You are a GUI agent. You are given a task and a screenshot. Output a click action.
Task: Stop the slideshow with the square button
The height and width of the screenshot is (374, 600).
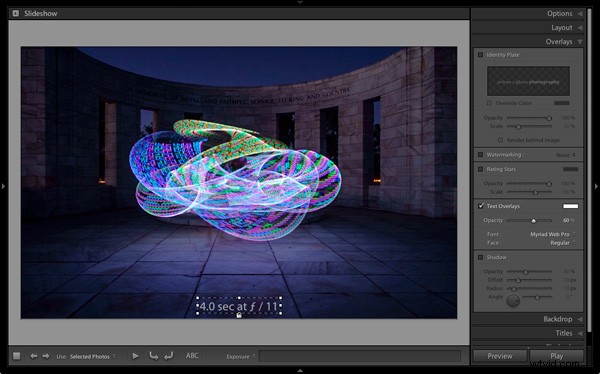coord(16,356)
